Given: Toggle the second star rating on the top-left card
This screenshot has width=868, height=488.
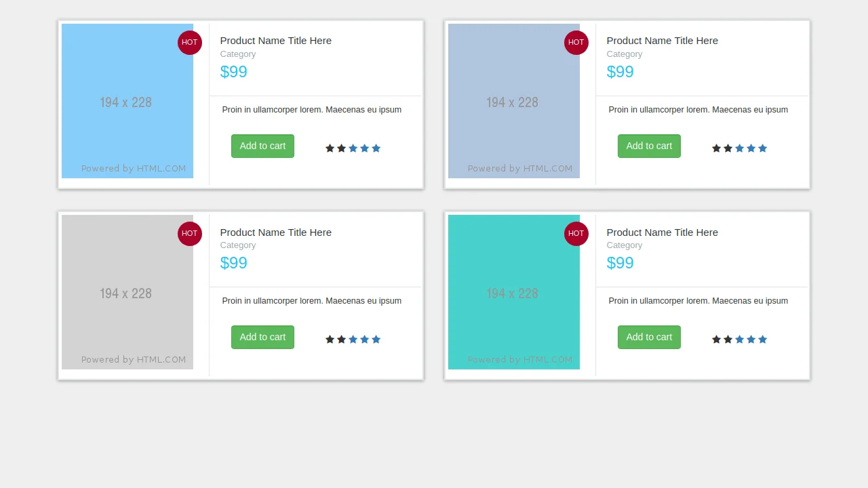Looking at the screenshot, I should point(340,148).
